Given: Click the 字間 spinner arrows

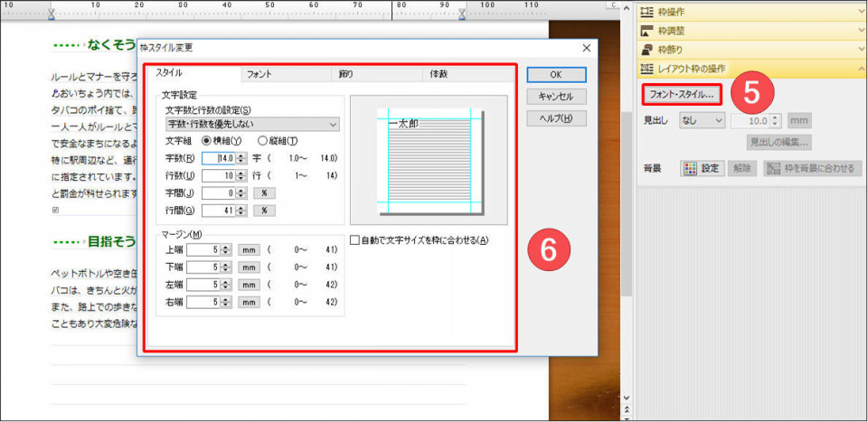Looking at the screenshot, I should [241, 193].
